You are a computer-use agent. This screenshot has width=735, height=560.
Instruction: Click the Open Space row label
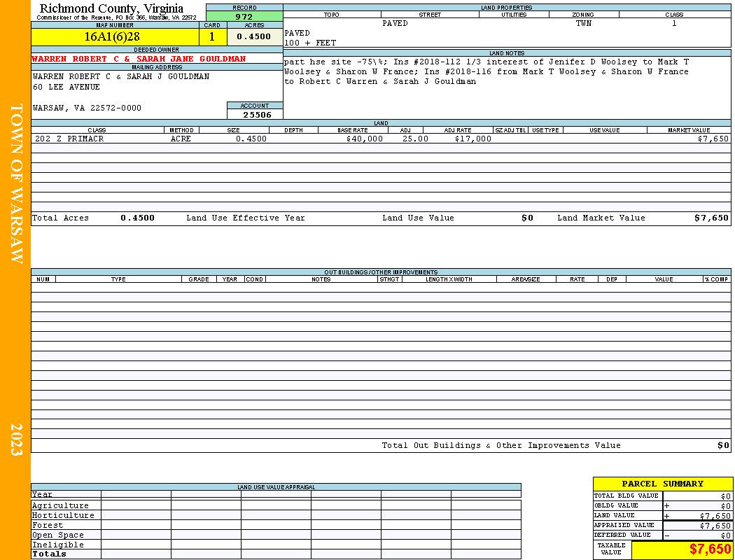(x=57, y=535)
